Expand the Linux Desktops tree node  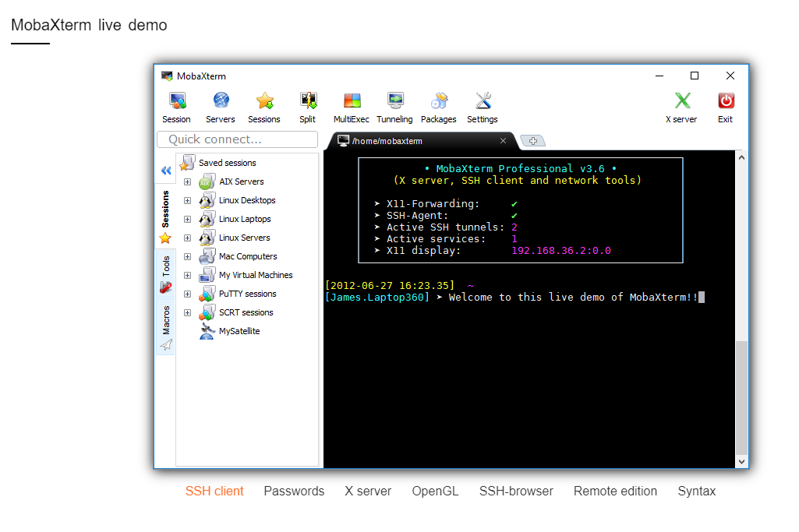pyautogui.click(x=188, y=201)
